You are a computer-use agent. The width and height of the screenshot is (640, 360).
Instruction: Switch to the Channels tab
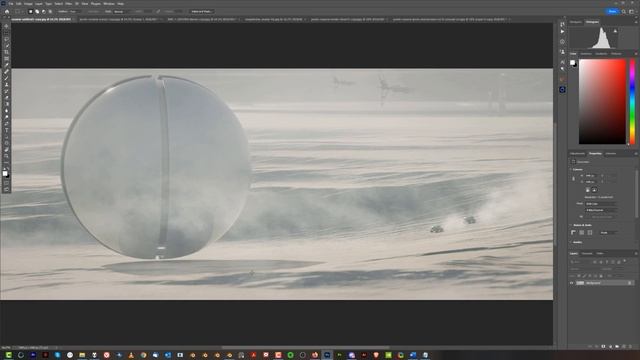click(587, 253)
